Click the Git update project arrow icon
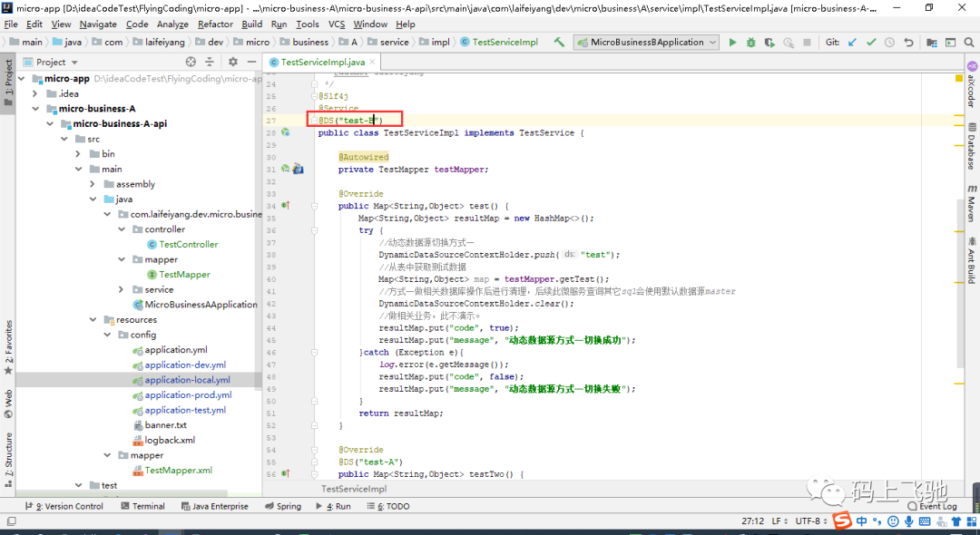980x535 pixels. [852, 43]
